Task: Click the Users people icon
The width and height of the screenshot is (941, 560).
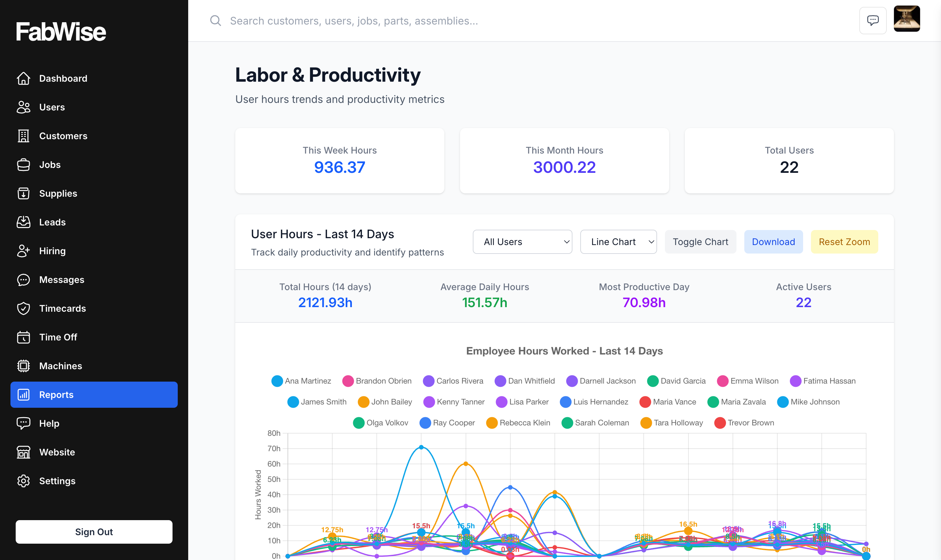Action: click(24, 107)
